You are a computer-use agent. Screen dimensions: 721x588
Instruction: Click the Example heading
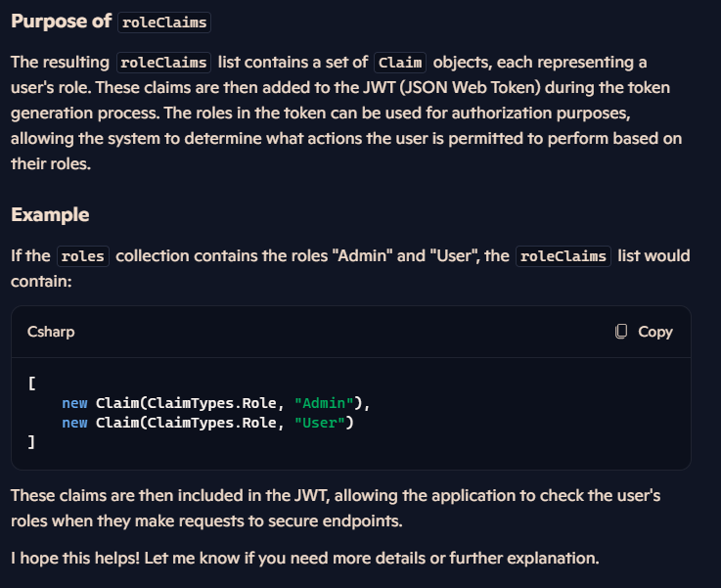point(50,214)
